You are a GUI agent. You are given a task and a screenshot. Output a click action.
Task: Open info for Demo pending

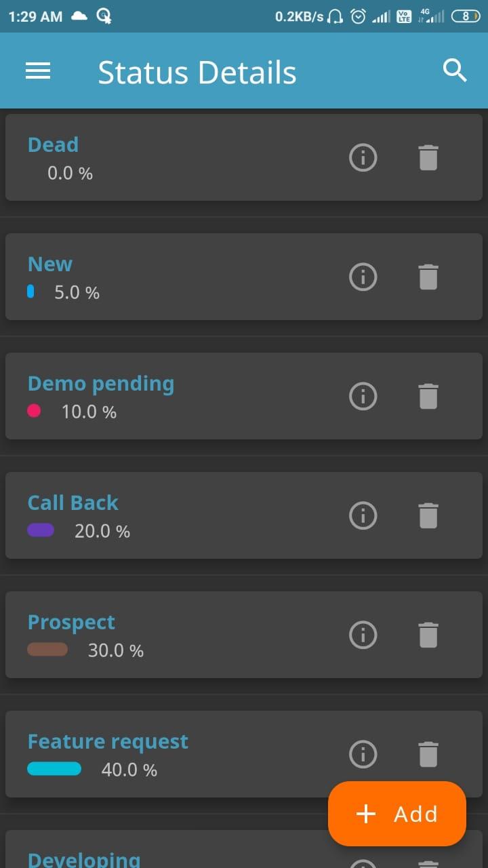pos(363,396)
